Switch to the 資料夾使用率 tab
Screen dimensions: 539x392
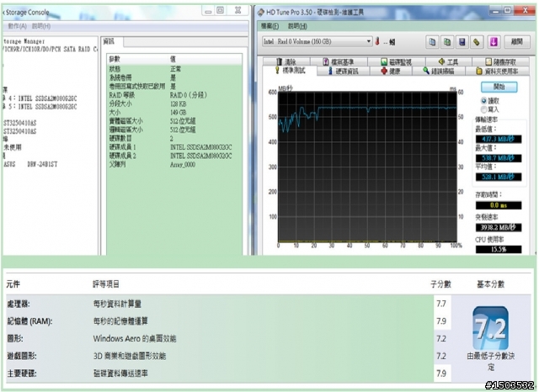tap(498, 71)
